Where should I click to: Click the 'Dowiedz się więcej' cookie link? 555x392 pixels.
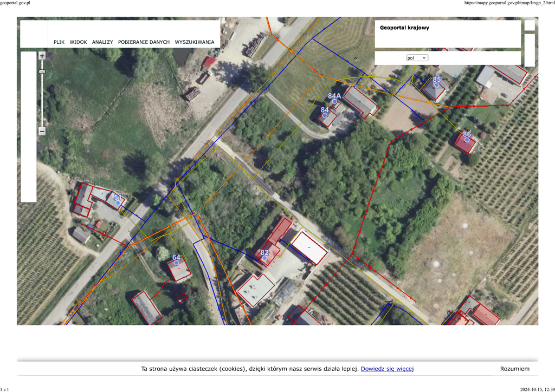click(x=387, y=369)
